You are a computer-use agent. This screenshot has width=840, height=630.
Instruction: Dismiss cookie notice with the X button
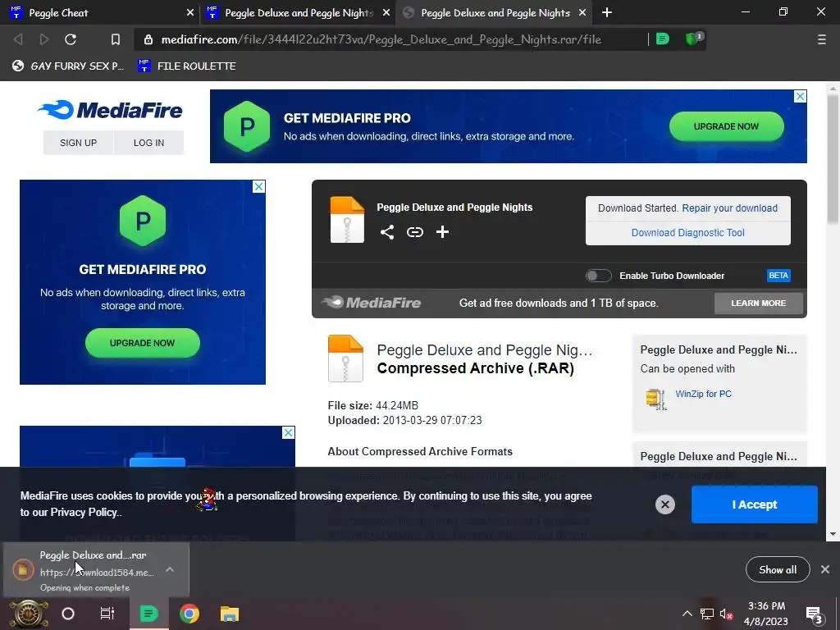pos(664,504)
